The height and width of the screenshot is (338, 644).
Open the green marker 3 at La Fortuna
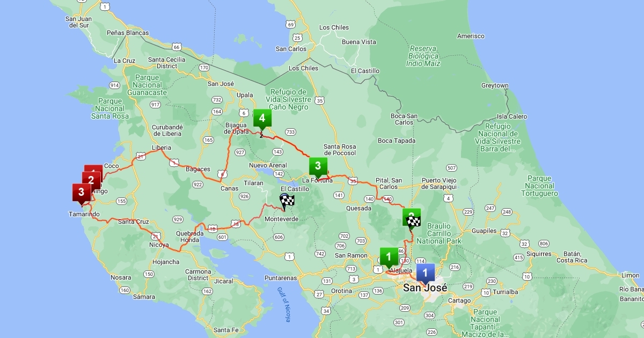[318, 166]
